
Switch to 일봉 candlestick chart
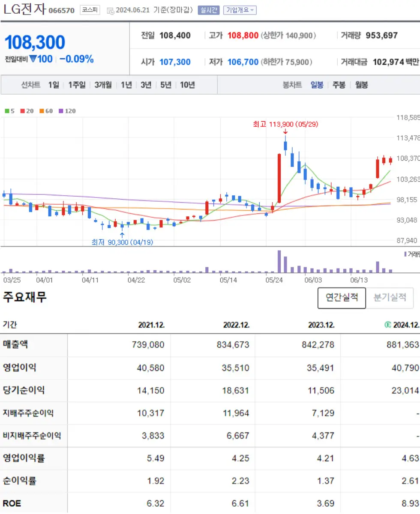317,85
